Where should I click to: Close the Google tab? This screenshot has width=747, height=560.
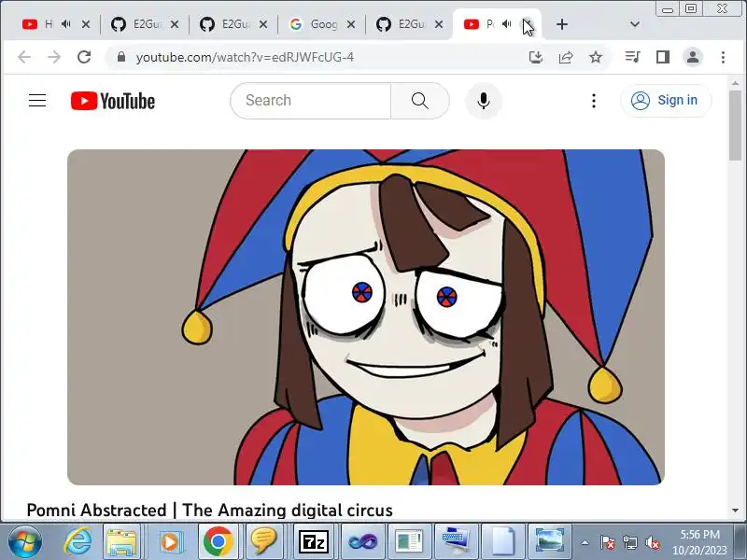coord(351,24)
